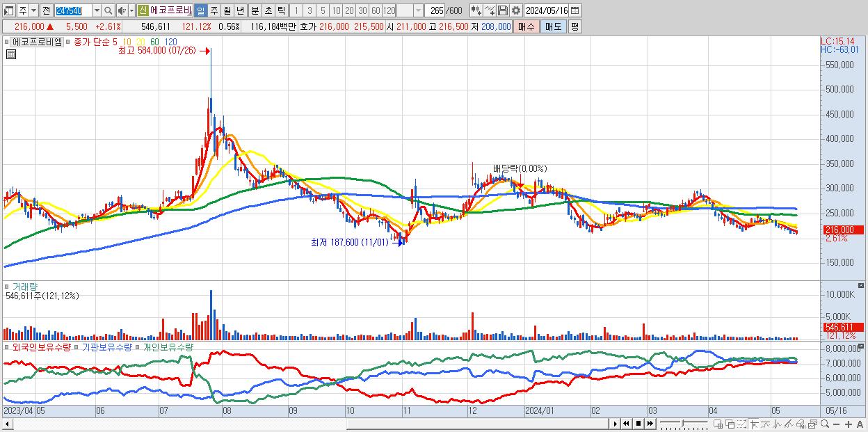Viewport: 868px width, 432px height.
Task: Select the 분 minute chart period
Action: (254, 10)
